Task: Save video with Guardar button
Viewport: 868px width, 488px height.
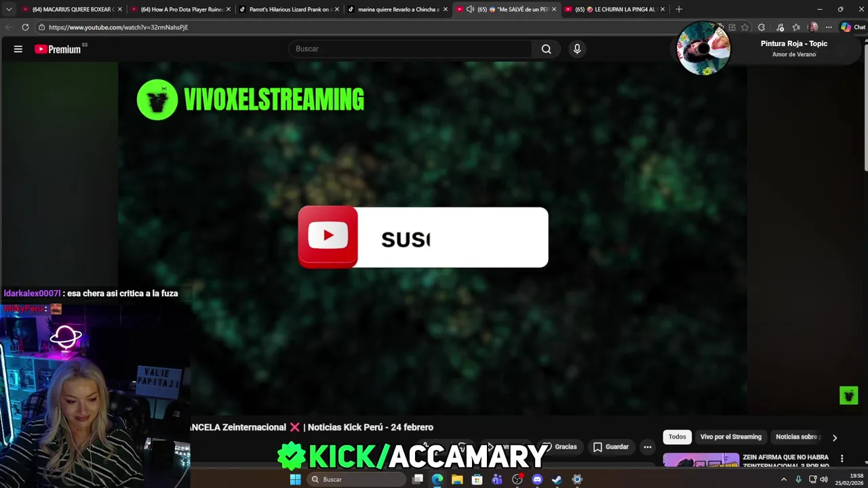Action: click(x=611, y=447)
